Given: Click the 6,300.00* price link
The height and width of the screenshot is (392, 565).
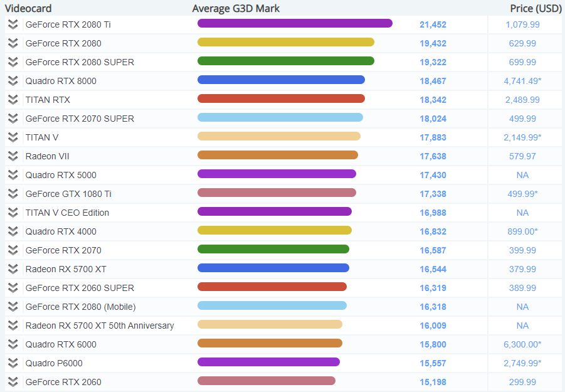Looking at the screenshot, I should (522, 344).
